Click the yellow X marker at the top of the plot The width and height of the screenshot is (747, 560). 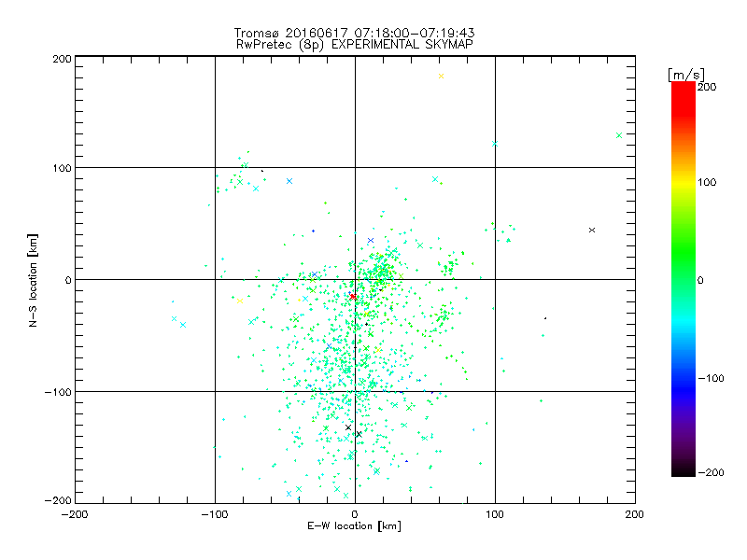pyautogui.click(x=441, y=77)
